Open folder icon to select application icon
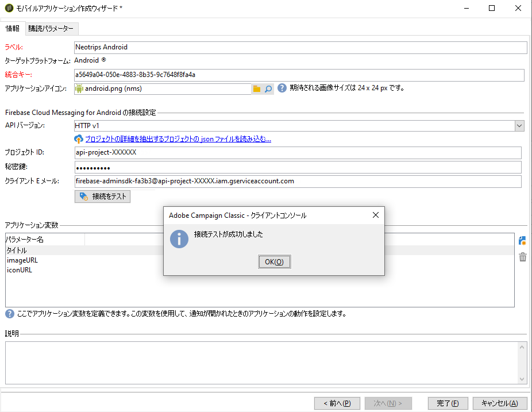 point(257,89)
